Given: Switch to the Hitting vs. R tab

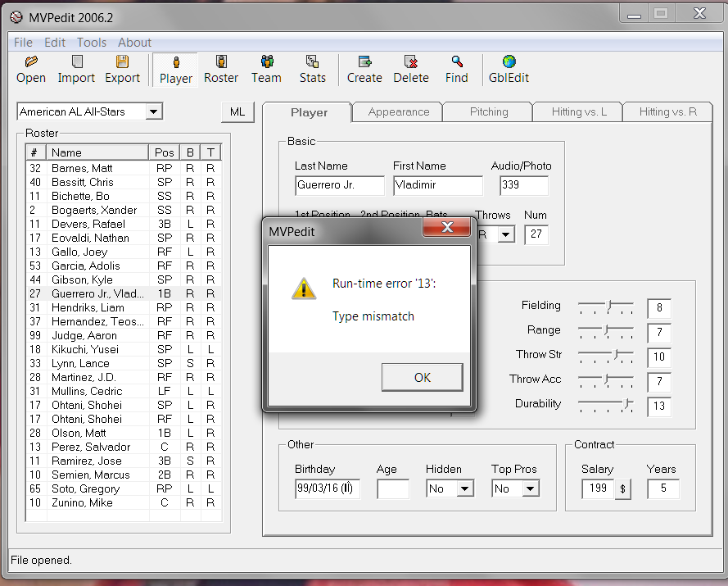Looking at the screenshot, I should click(668, 112).
